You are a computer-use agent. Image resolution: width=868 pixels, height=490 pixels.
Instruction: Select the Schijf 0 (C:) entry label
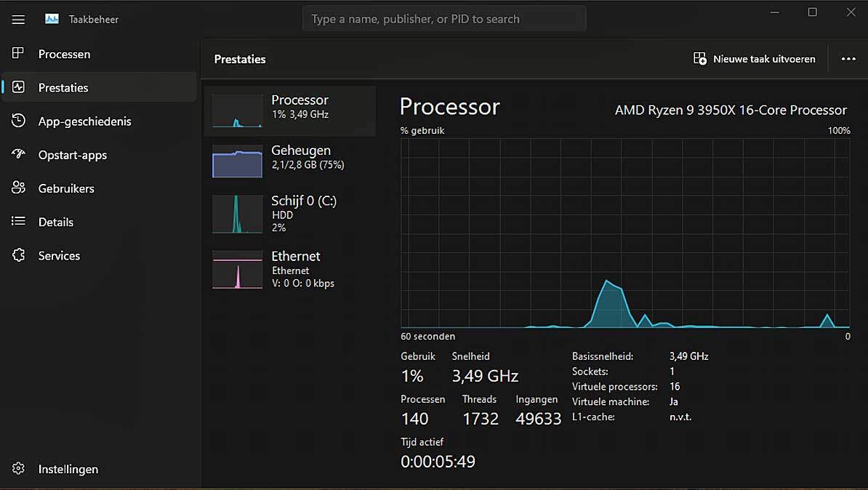[304, 201]
